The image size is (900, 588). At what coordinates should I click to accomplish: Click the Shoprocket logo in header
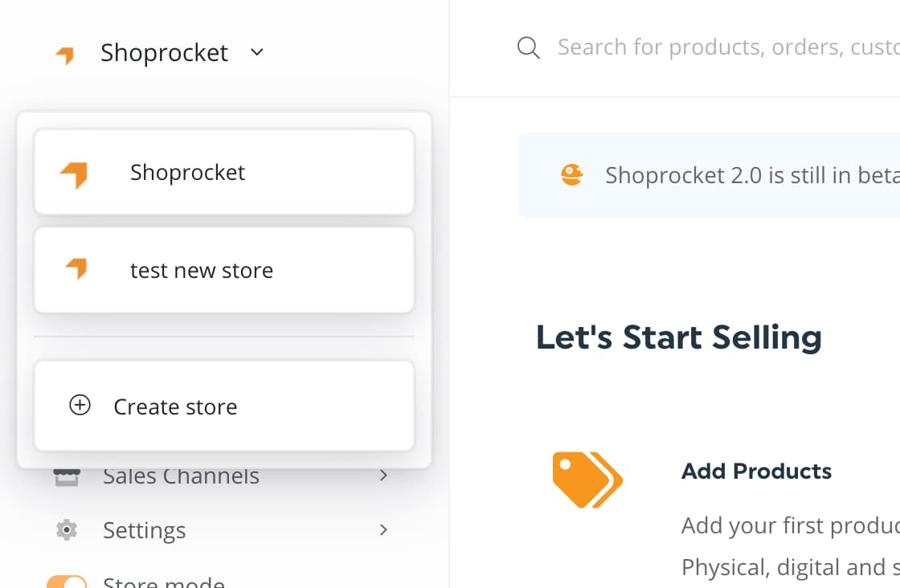tap(65, 55)
